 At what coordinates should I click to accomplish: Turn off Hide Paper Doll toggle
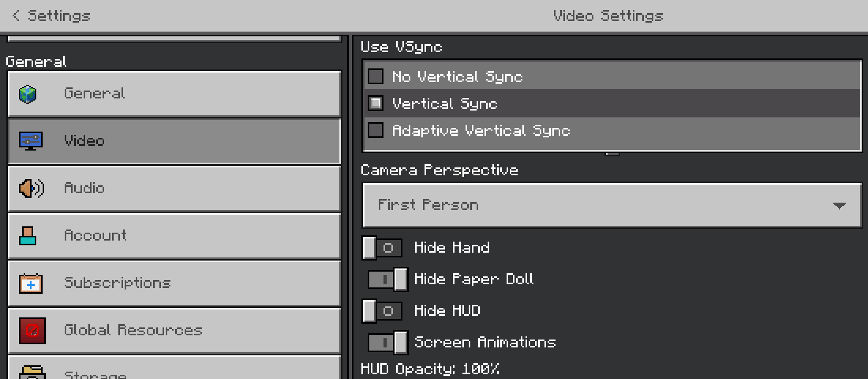(x=388, y=280)
